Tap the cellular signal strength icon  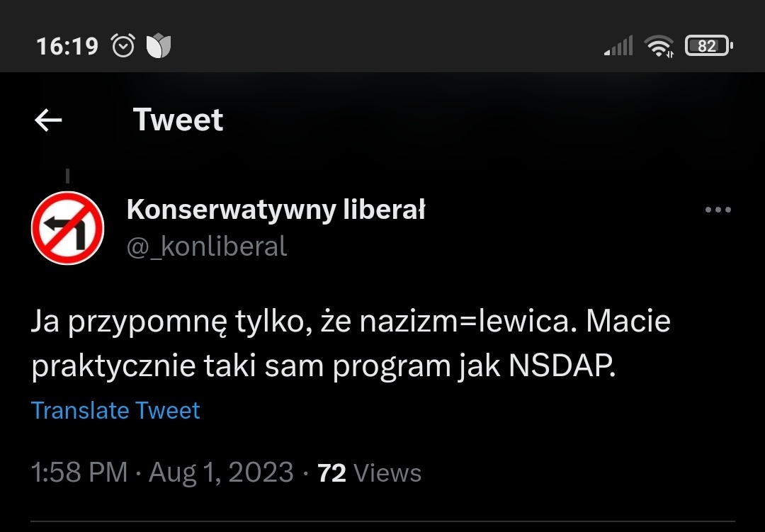(x=618, y=47)
